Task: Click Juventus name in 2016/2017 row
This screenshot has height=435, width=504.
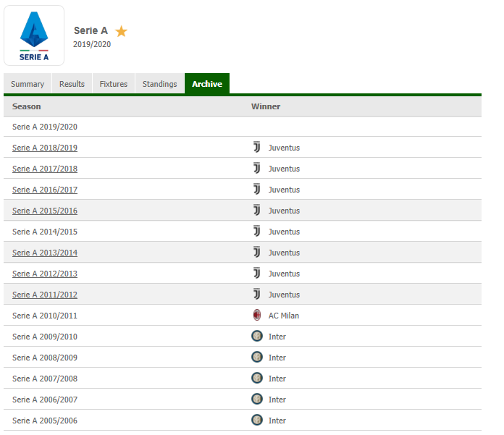Action: tap(284, 190)
